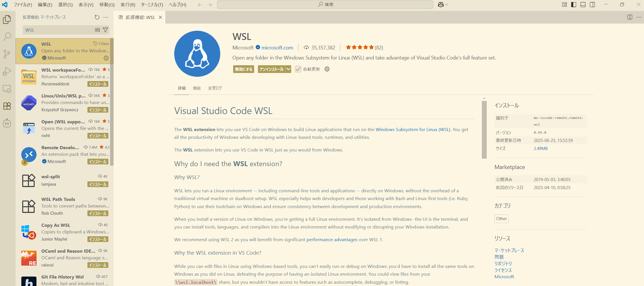Go back with navigation arrow
The width and height of the screenshot is (644, 286).
tap(200, 5)
